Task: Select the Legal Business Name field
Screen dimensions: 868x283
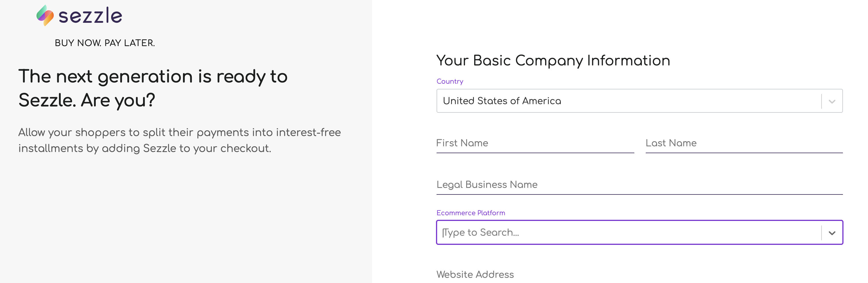Action: (x=639, y=185)
